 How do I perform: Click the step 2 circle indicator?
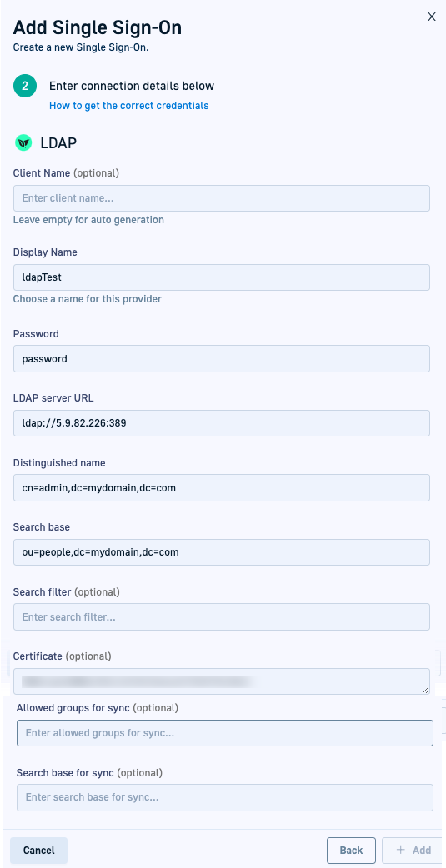pyautogui.click(x=25, y=87)
